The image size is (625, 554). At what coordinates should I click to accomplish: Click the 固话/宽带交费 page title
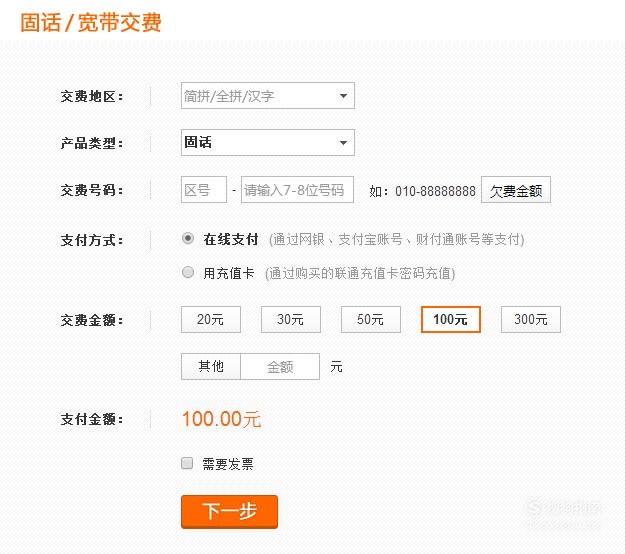tap(91, 22)
